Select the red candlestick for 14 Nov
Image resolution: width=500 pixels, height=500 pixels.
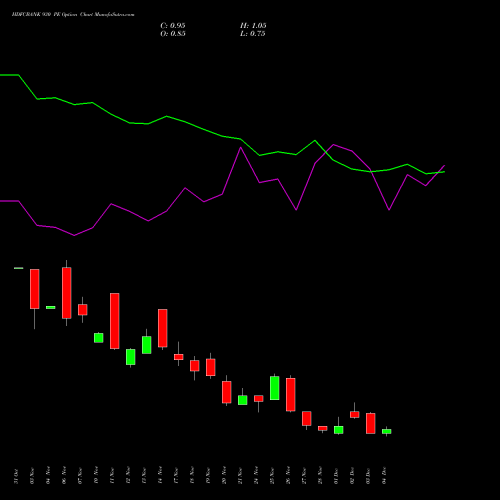tap(163, 328)
